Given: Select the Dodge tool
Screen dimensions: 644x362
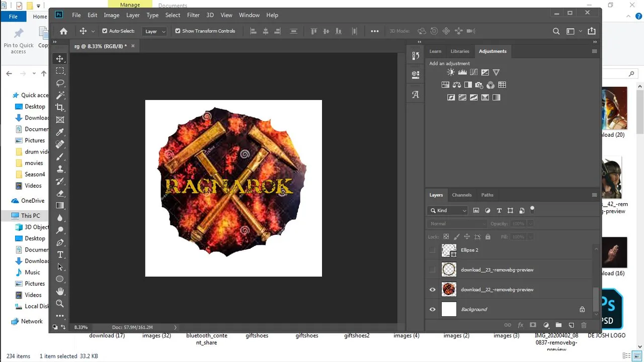Looking at the screenshot, I should (x=60, y=230).
